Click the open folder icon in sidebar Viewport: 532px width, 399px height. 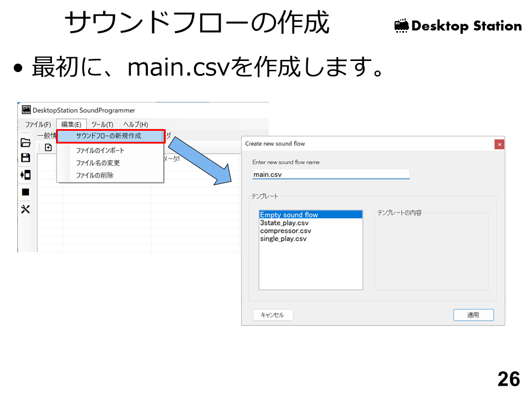click(x=25, y=142)
